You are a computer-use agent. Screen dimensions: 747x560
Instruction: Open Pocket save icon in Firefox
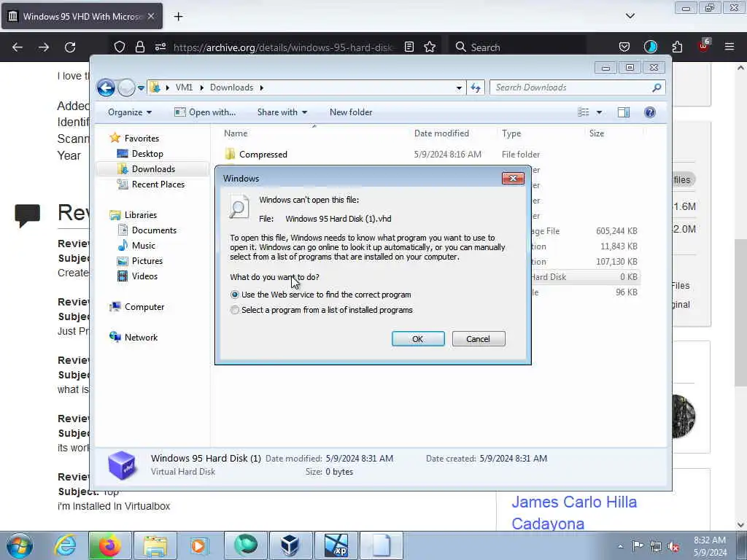pos(624,47)
